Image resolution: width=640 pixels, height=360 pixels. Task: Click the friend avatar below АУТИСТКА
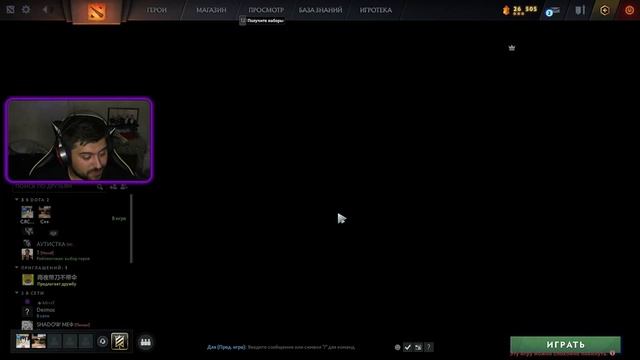click(x=27, y=255)
